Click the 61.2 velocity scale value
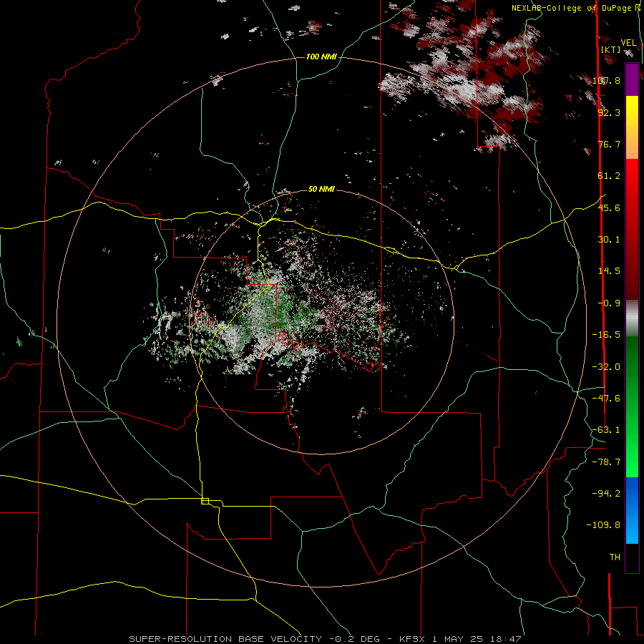This screenshot has width=644, height=644. tap(609, 176)
